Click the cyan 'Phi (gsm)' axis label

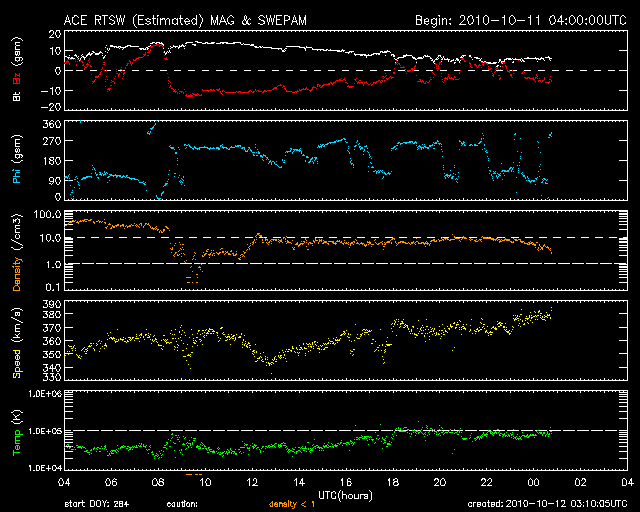17,159
